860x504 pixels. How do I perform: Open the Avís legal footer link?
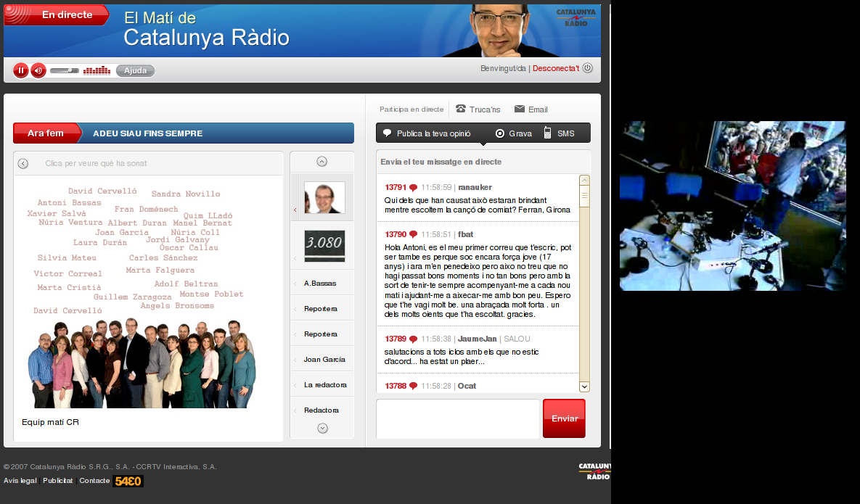coord(20,481)
